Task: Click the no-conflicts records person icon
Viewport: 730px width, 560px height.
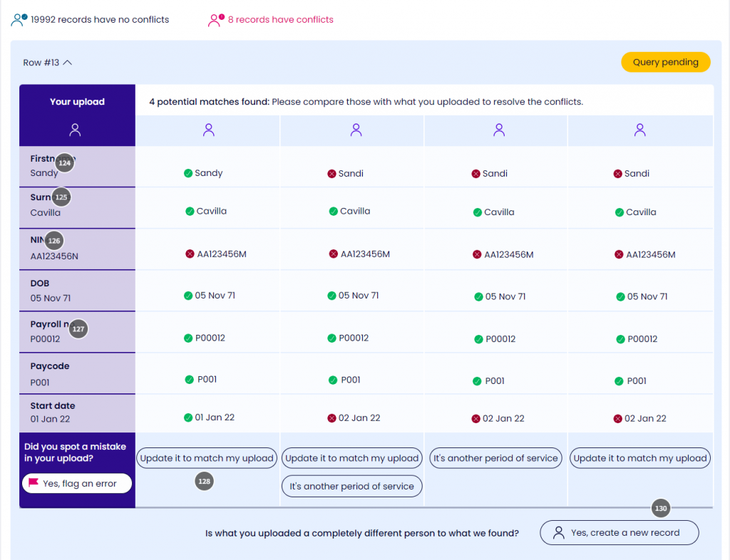Action: point(19,19)
